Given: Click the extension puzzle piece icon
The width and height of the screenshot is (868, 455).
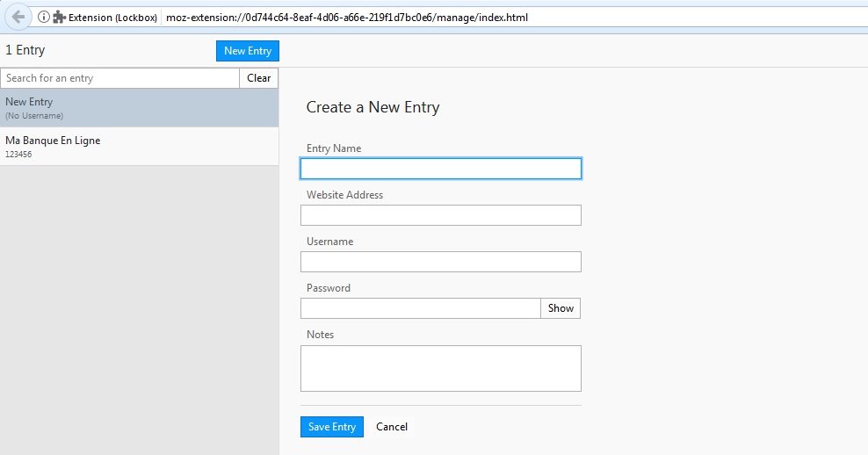Looking at the screenshot, I should click(x=59, y=17).
